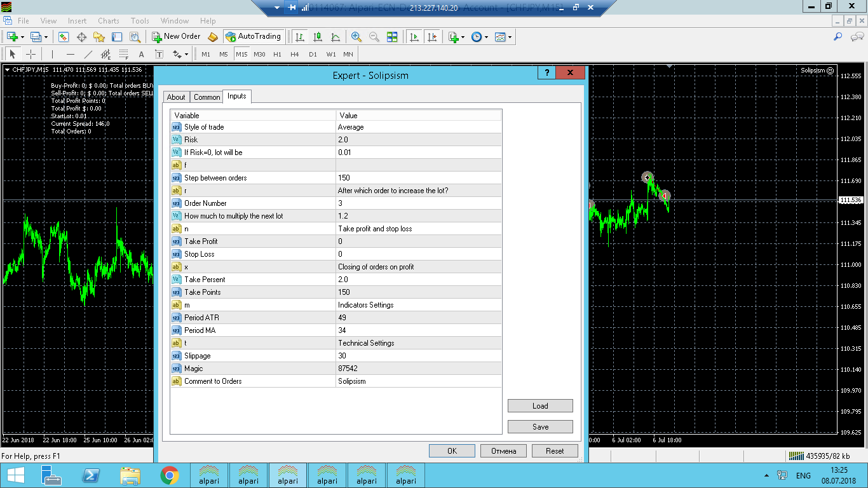
Task: Toggle the AutoTrading button
Action: [253, 37]
